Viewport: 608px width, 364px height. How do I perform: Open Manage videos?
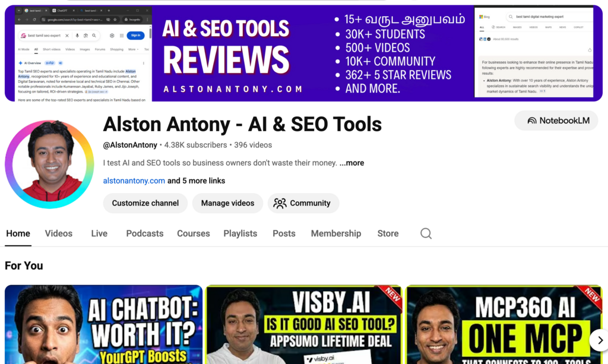click(227, 203)
